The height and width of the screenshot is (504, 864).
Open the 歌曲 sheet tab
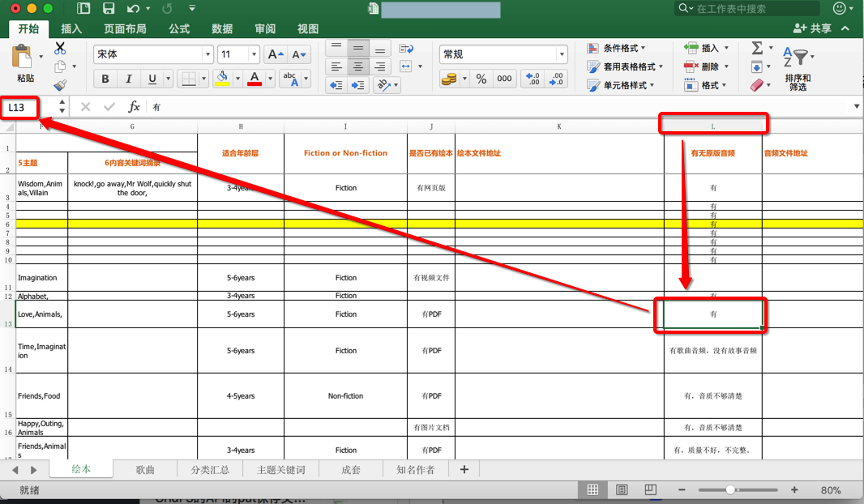pyautogui.click(x=145, y=470)
